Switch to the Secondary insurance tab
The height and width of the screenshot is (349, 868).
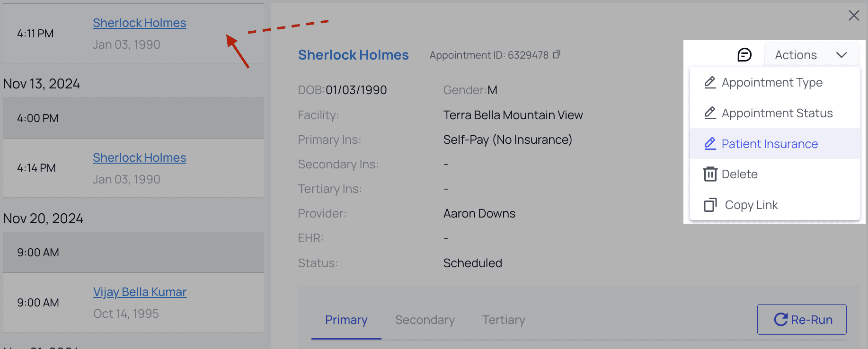(425, 320)
